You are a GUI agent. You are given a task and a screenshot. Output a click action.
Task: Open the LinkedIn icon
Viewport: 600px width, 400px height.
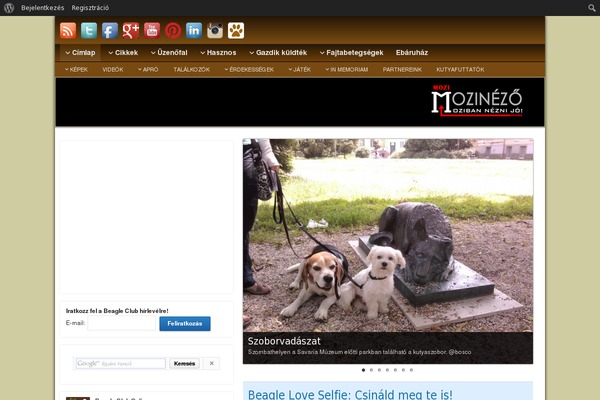pos(194,31)
